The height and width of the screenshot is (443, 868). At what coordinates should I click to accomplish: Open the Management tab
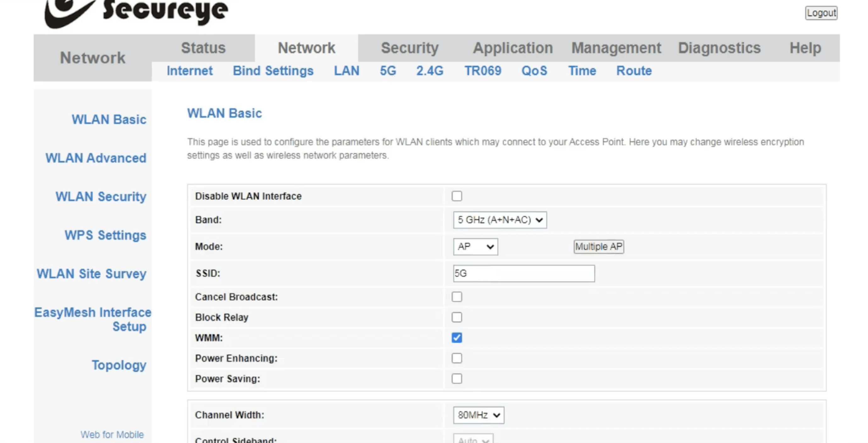(616, 48)
